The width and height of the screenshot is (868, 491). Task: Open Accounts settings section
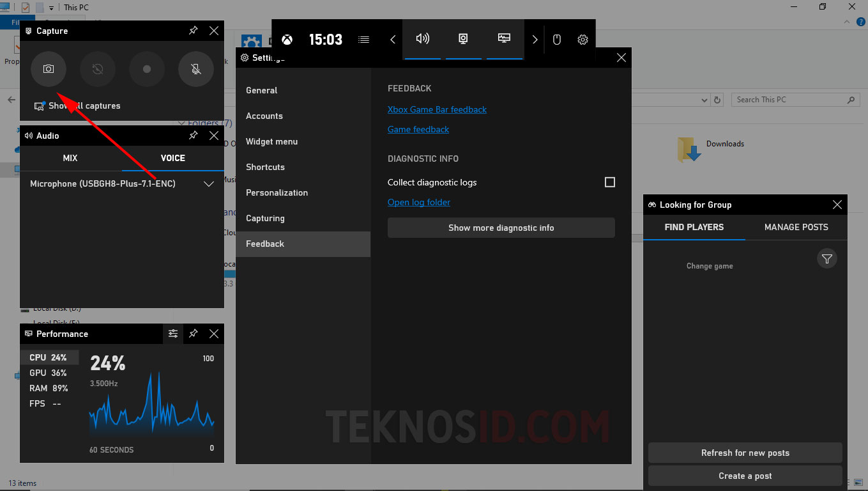tap(303, 116)
